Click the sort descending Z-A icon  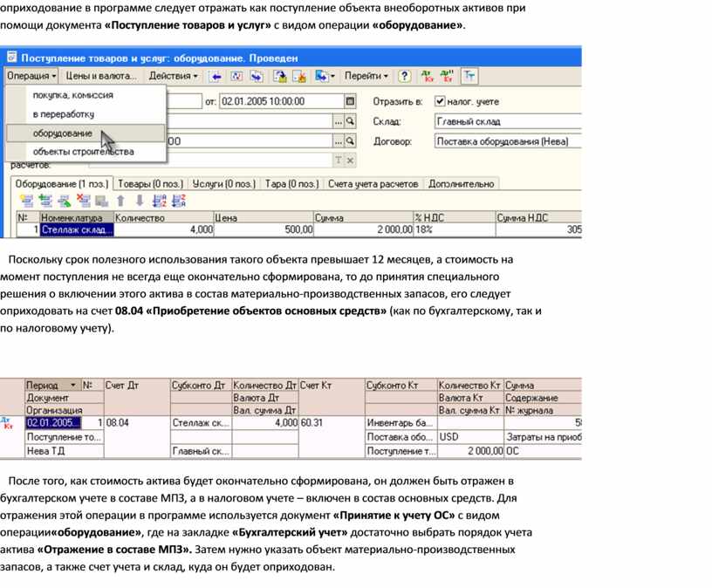(179, 201)
